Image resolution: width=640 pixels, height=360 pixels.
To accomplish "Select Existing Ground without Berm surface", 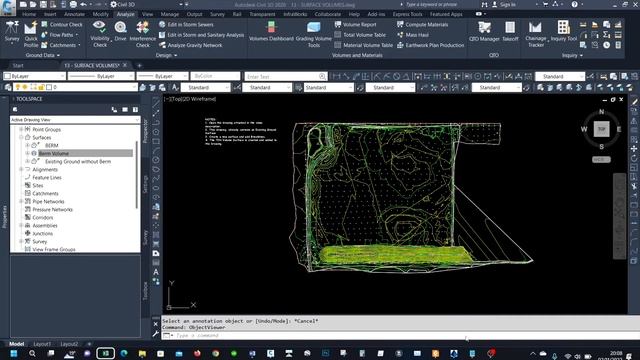I will tap(78, 162).
